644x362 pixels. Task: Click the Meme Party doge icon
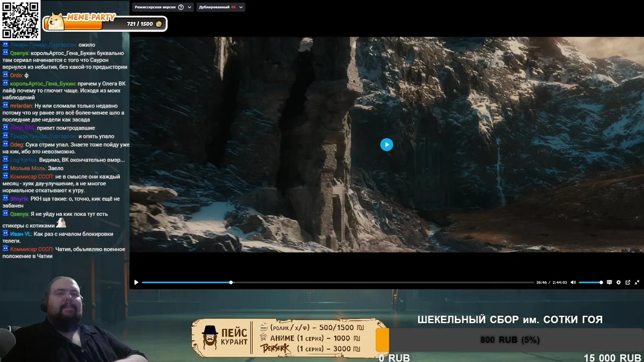pyautogui.click(x=55, y=21)
